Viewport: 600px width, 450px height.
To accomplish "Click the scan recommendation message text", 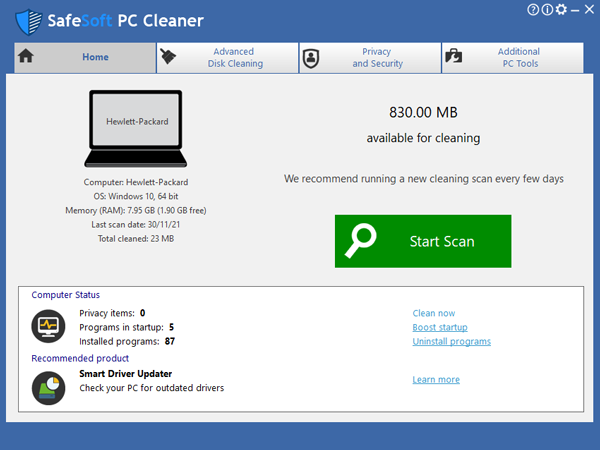I will (424, 179).
